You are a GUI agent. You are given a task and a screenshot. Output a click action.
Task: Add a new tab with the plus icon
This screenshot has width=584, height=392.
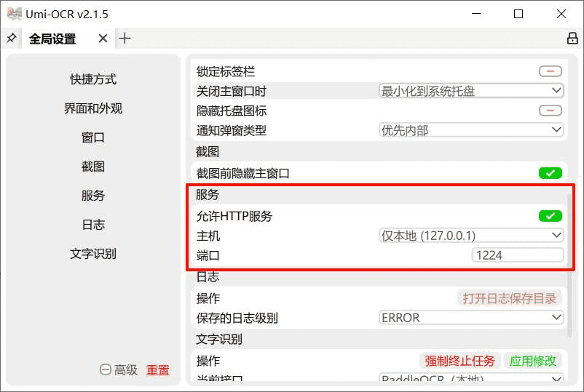pos(125,39)
